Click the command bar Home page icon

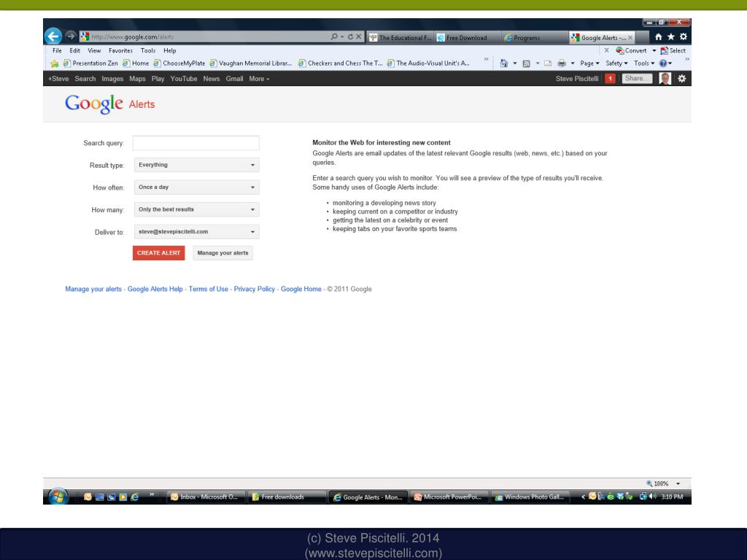503,63
